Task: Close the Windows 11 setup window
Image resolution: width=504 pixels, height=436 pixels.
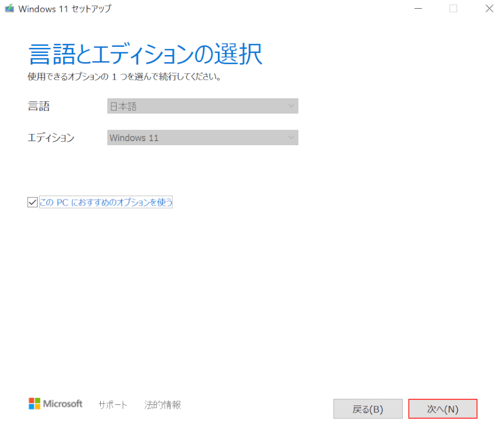Action: 489,9
